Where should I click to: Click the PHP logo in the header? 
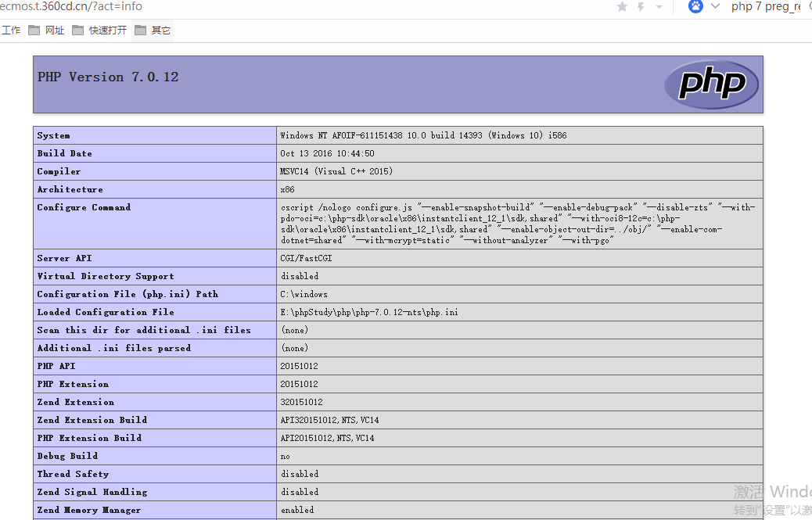(711, 84)
